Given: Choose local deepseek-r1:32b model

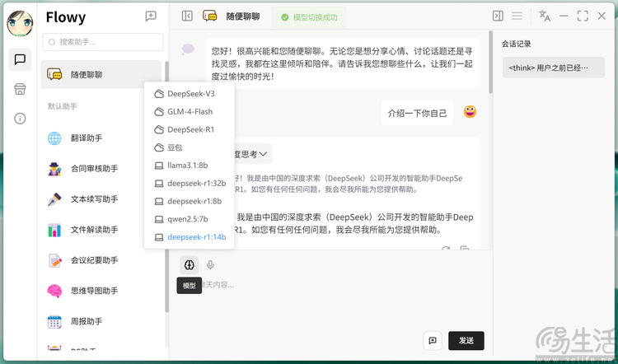Looking at the screenshot, I should pyautogui.click(x=190, y=184).
